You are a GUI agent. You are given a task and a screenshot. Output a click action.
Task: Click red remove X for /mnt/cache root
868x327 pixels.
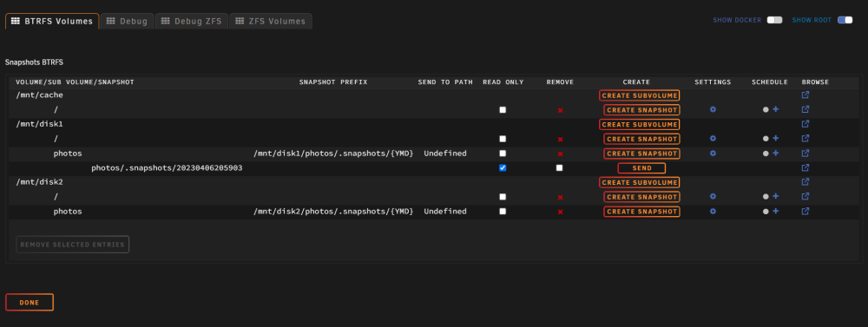560,110
